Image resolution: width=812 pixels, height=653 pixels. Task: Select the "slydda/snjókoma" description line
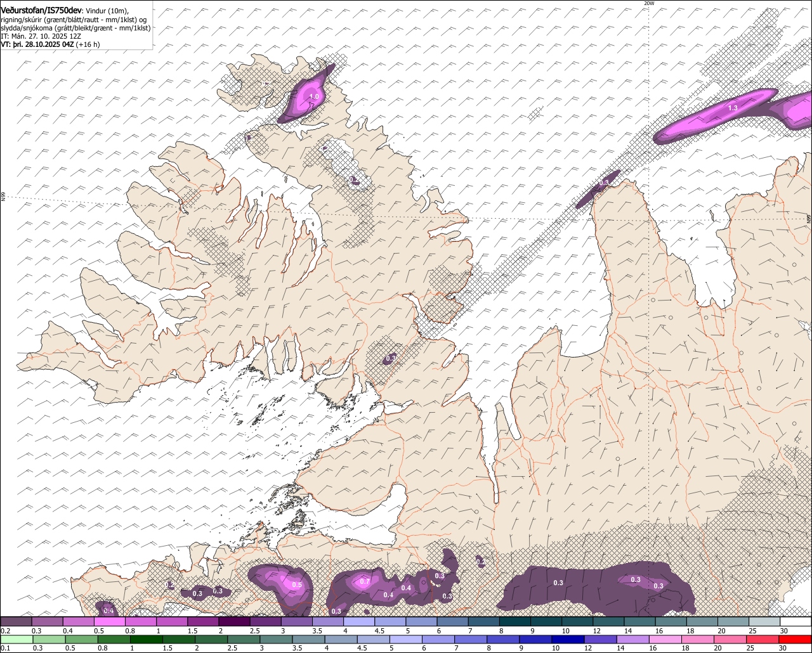click(75, 28)
